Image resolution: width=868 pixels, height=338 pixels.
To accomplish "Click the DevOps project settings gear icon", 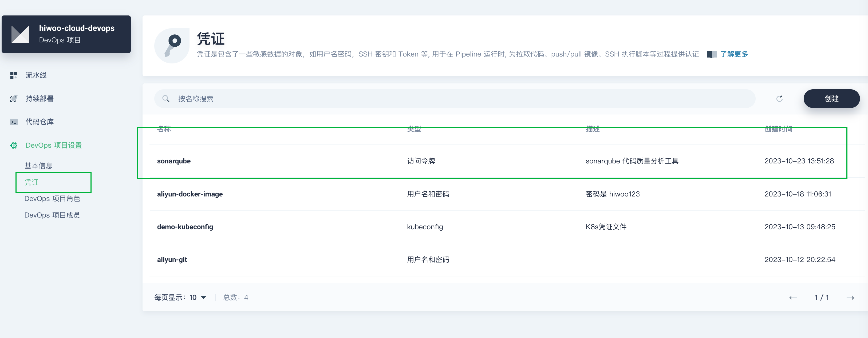I will (x=13, y=146).
